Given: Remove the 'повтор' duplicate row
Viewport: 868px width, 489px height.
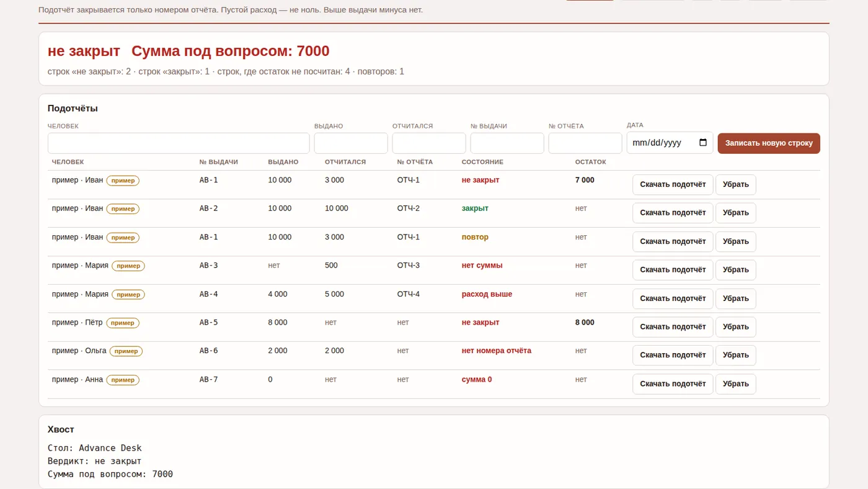Looking at the screenshot, I should click(736, 241).
